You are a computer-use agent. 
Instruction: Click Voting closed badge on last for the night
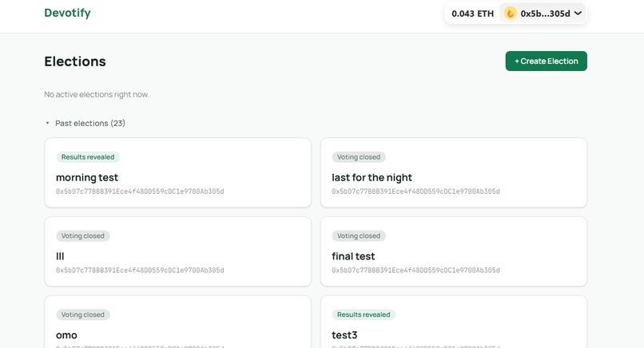coord(359,157)
